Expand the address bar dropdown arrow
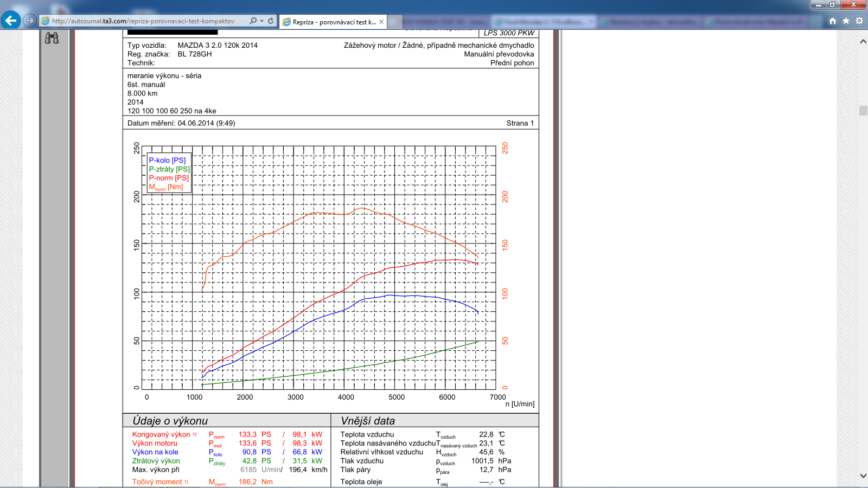 click(261, 21)
